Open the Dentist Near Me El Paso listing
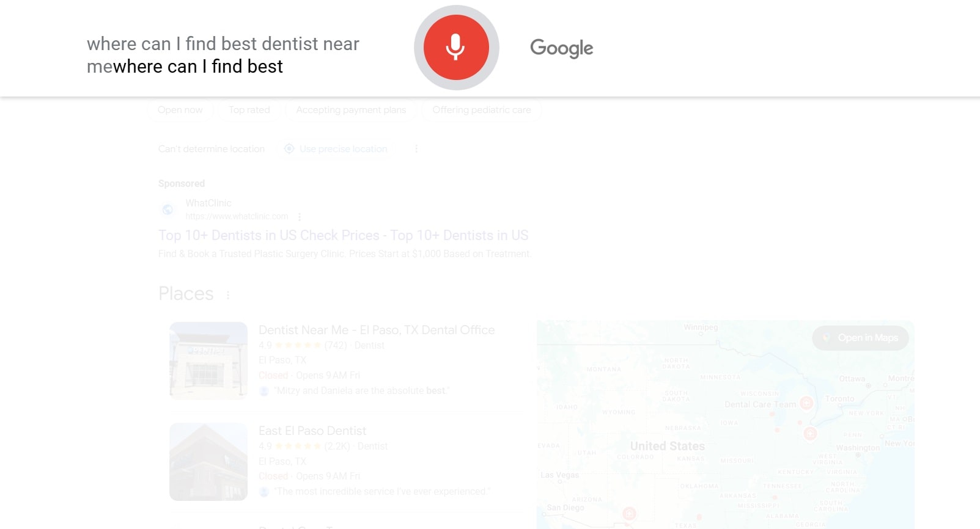This screenshot has width=980, height=529. pyautogui.click(x=377, y=330)
